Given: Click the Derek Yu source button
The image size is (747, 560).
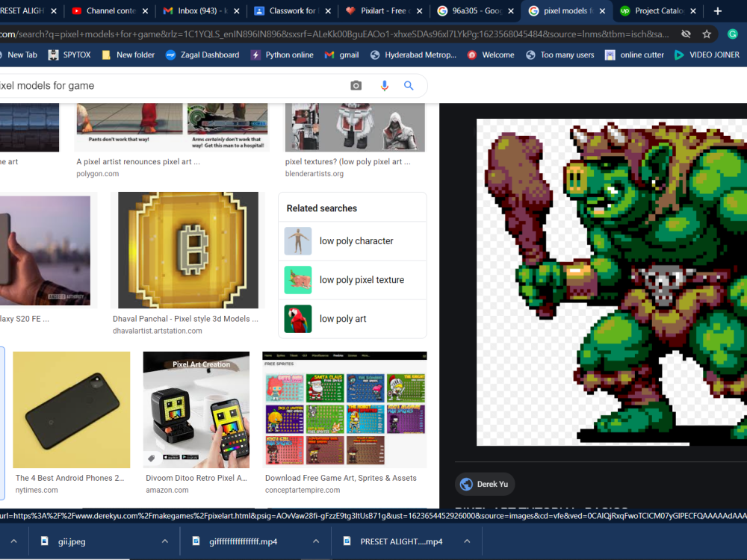Looking at the screenshot, I should pos(485,485).
